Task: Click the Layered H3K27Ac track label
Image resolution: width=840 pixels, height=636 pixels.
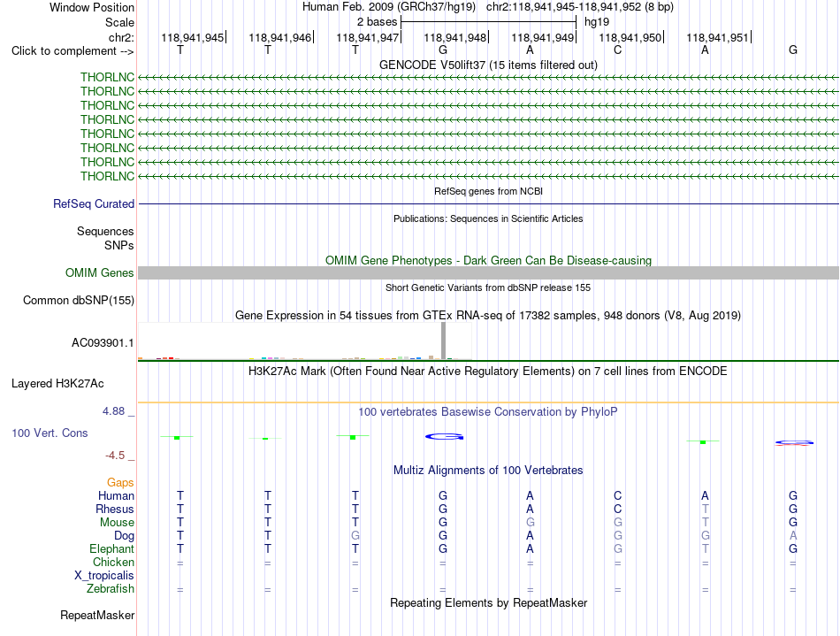Action: 57,384
